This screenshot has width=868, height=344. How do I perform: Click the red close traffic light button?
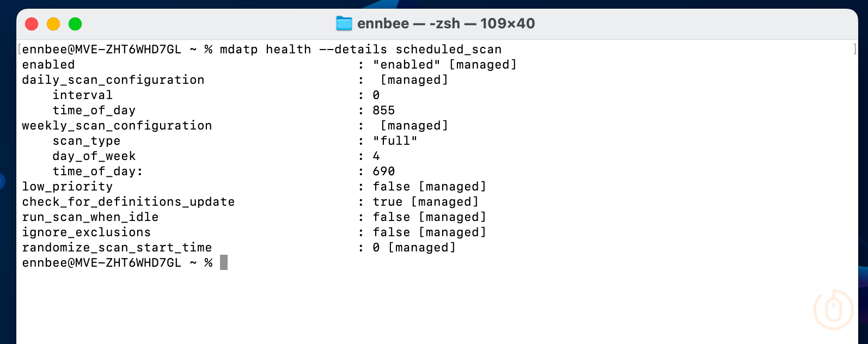(32, 24)
